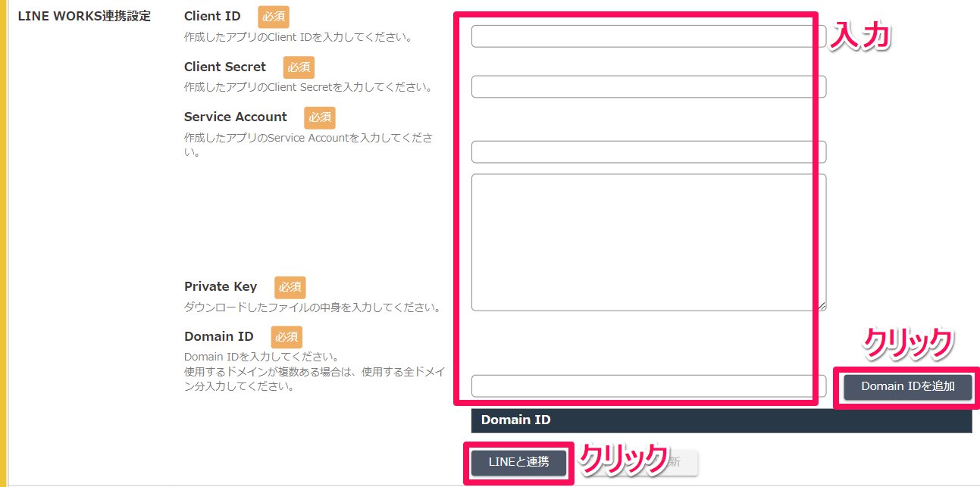Click the Client ID input field
Screen dimensions: 980x487
pyautogui.click(x=649, y=36)
